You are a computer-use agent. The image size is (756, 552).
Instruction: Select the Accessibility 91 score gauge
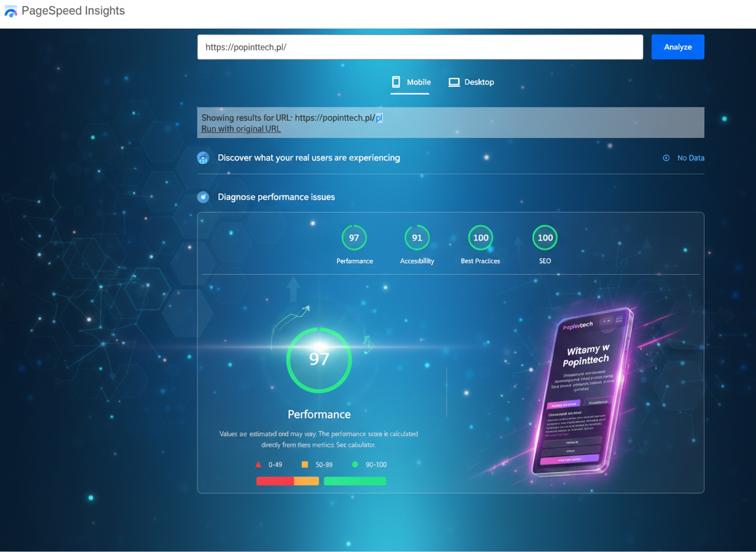click(417, 238)
